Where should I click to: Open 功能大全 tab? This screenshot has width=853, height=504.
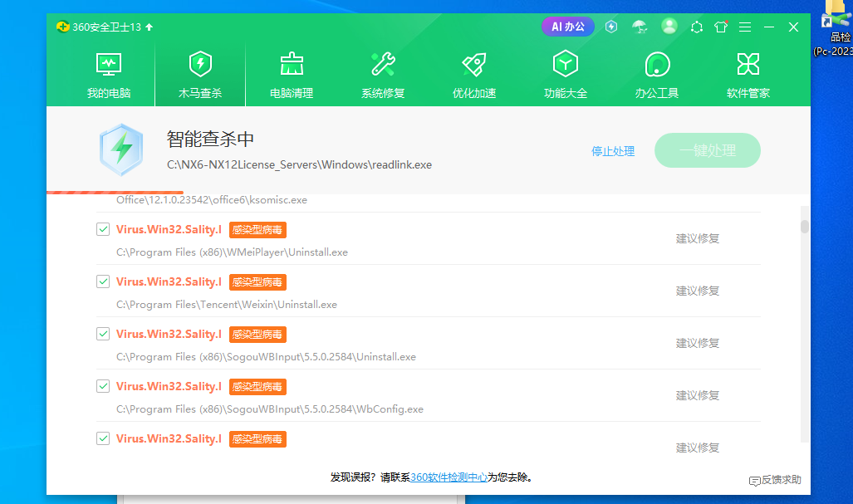point(566,75)
